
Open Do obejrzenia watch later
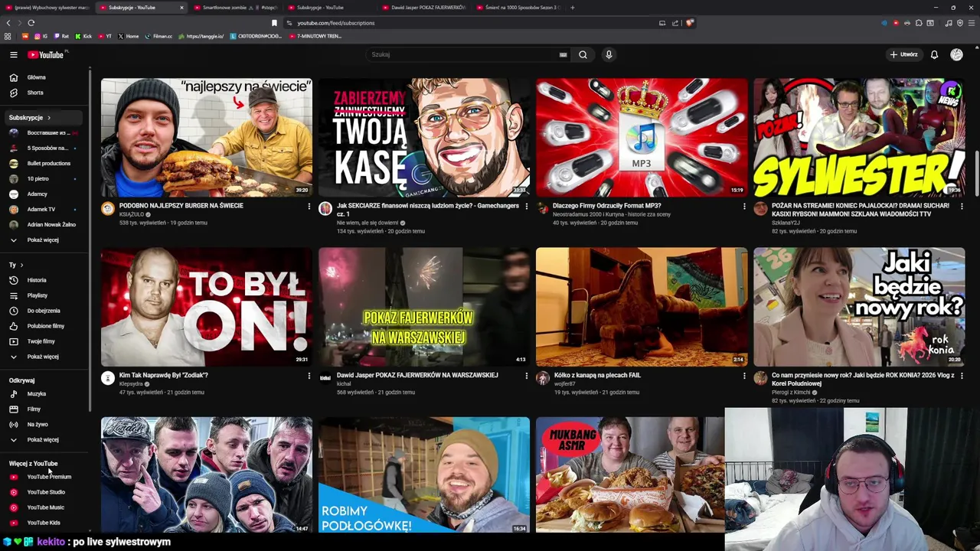(x=44, y=311)
